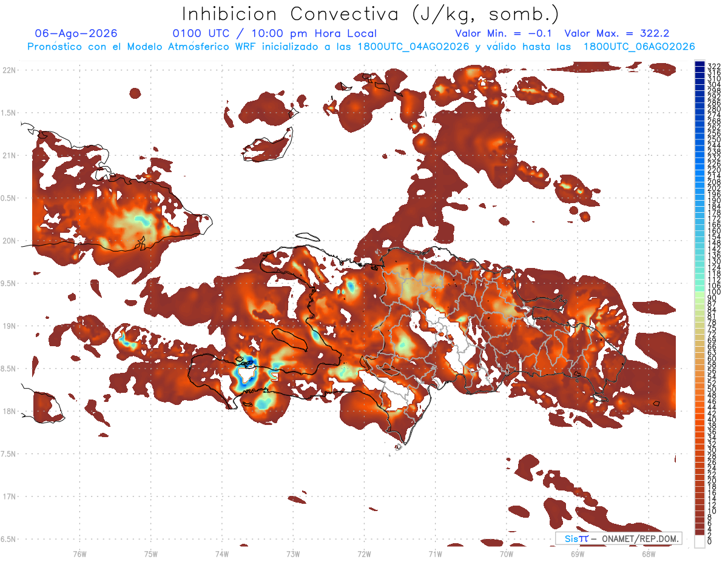Click the '74W' longitude label
Viewport: 728px width, 562px height.
pyautogui.click(x=221, y=553)
